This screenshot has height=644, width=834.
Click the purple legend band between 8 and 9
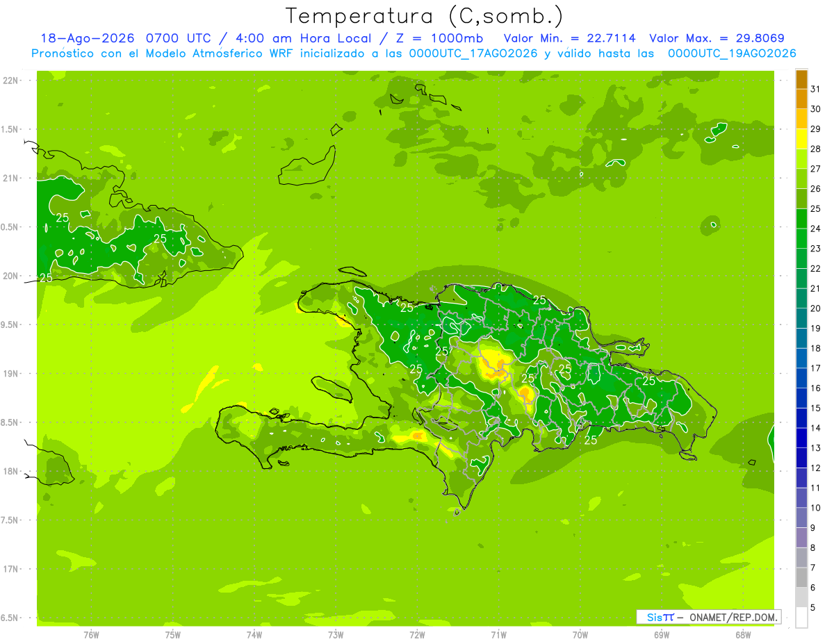pyautogui.click(x=801, y=538)
